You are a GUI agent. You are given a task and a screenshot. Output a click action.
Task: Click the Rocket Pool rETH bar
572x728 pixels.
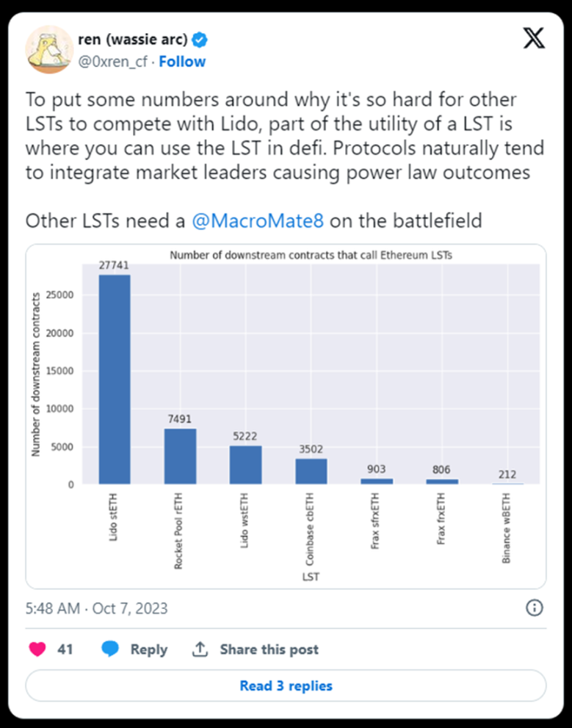(180, 456)
